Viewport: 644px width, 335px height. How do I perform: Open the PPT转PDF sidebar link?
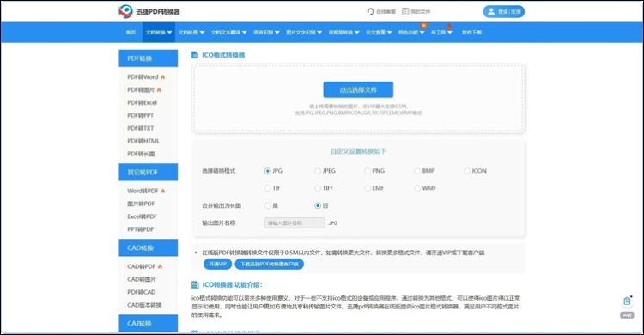point(141,229)
